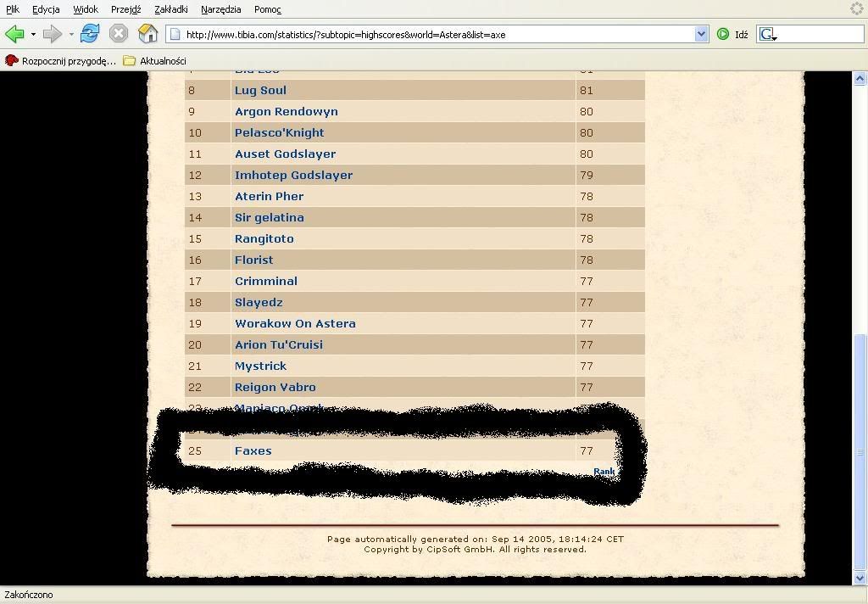This screenshot has width=868, height=604.
Task: Click the Stop loading icon
Action: (119, 34)
